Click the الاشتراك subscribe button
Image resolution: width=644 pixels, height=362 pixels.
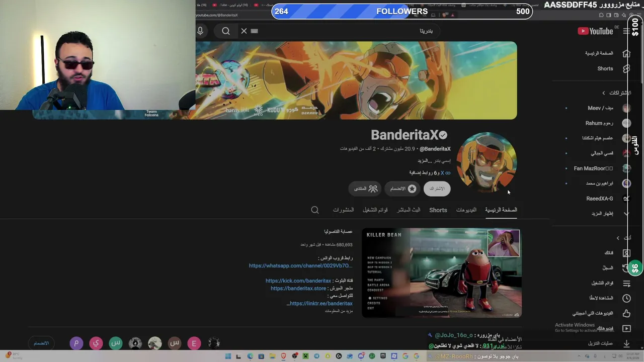click(437, 189)
